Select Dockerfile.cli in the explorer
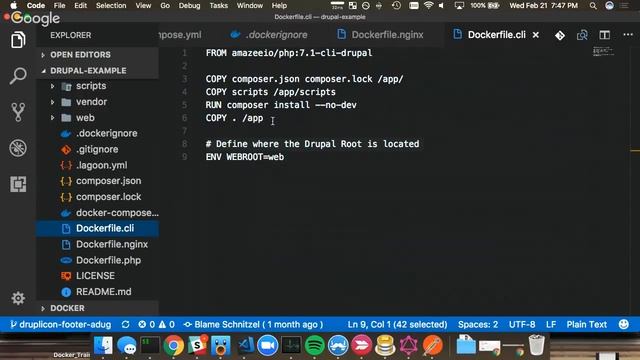Viewport: 640px width, 360px height. pyautogui.click(x=97, y=229)
